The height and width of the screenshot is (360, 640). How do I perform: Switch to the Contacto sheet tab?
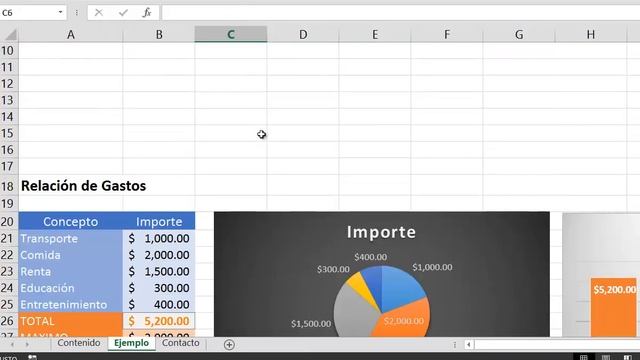coord(180,343)
